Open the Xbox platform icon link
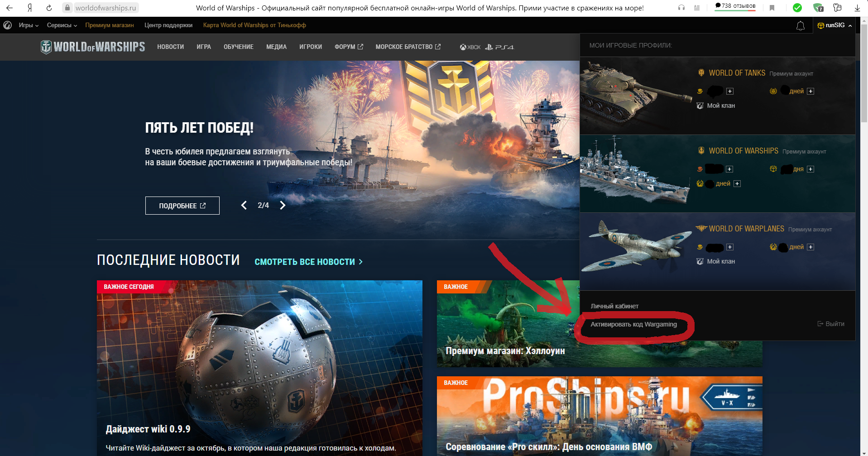This screenshot has height=456, width=868. click(x=470, y=47)
